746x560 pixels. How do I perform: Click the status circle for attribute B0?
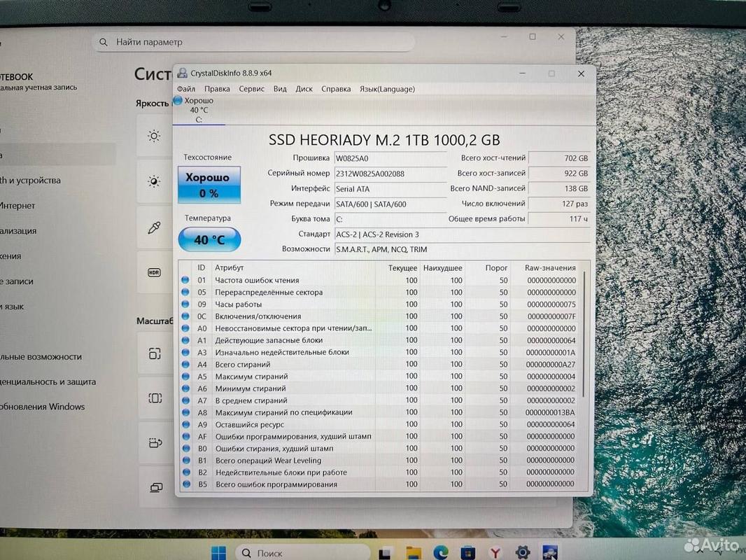(x=186, y=448)
